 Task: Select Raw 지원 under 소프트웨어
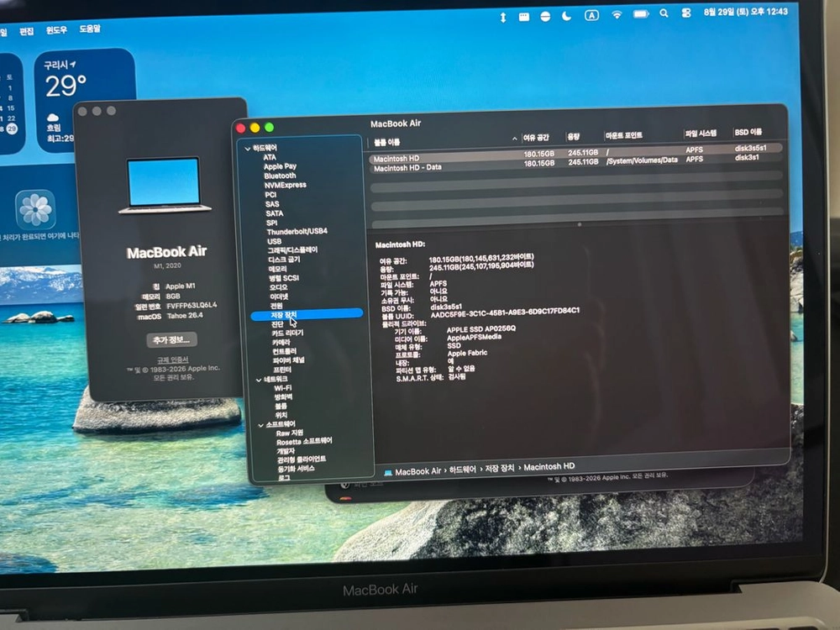(290, 433)
